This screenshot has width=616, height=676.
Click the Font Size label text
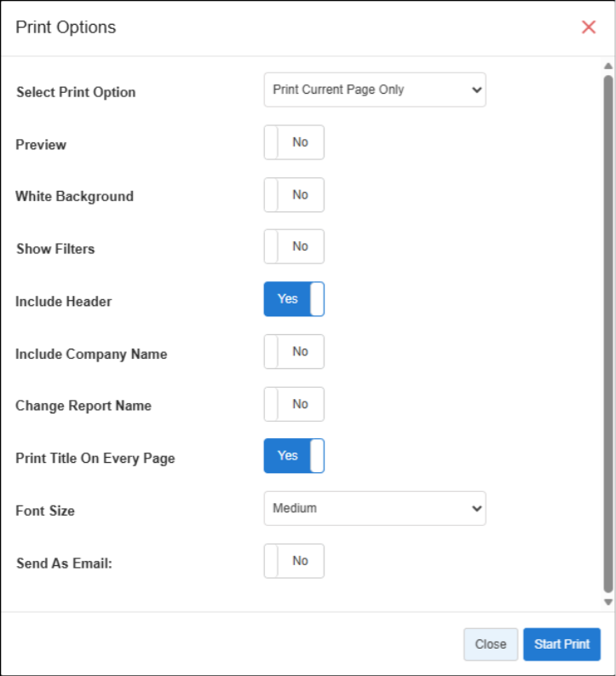(x=45, y=511)
